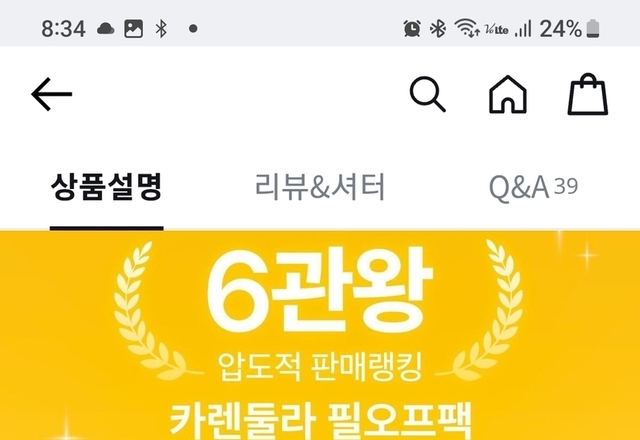Tap the back arrow icon
Screen dimensions: 640x440
click(x=52, y=94)
